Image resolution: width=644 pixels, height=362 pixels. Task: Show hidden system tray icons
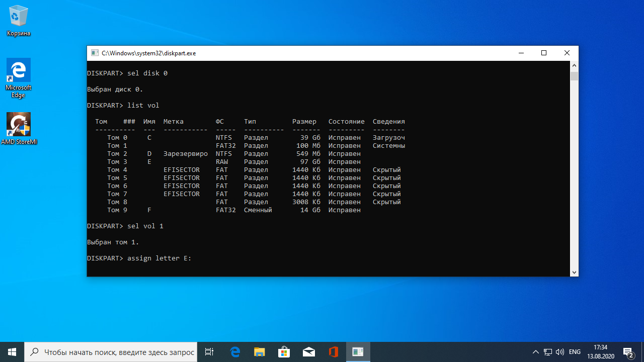pos(535,352)
